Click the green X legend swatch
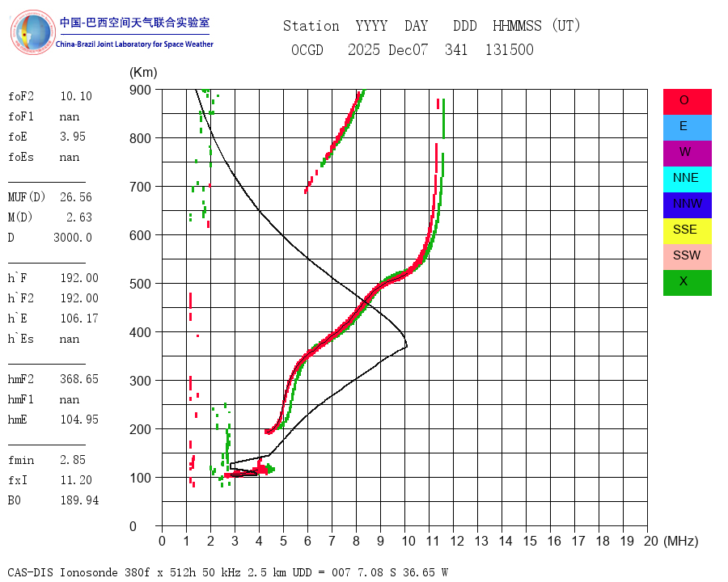This screenshot has height=582, width=728. pos(687,283)
